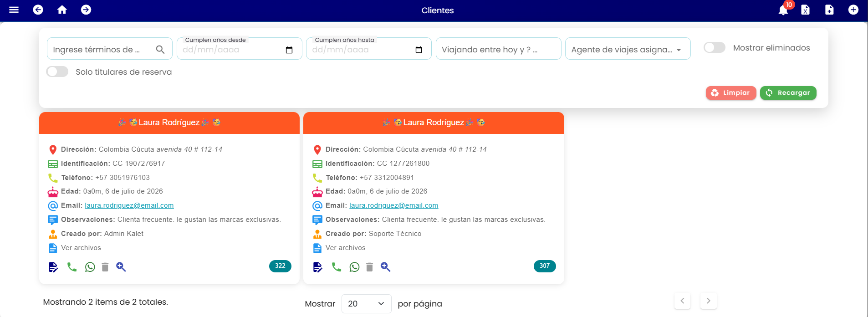
Task: Call client 307 with phone icon
Action: click(337, 267)
